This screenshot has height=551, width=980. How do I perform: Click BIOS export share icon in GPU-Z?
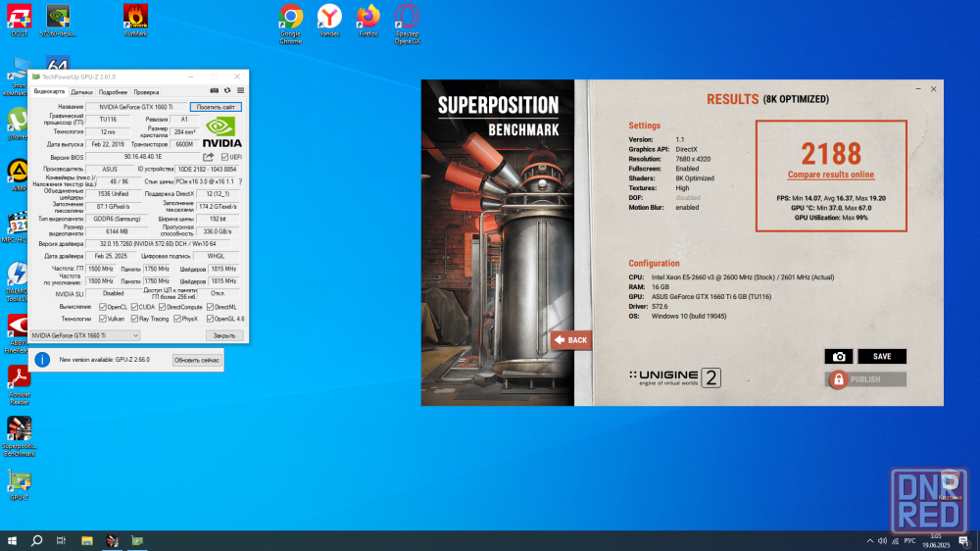click(208, 157)
